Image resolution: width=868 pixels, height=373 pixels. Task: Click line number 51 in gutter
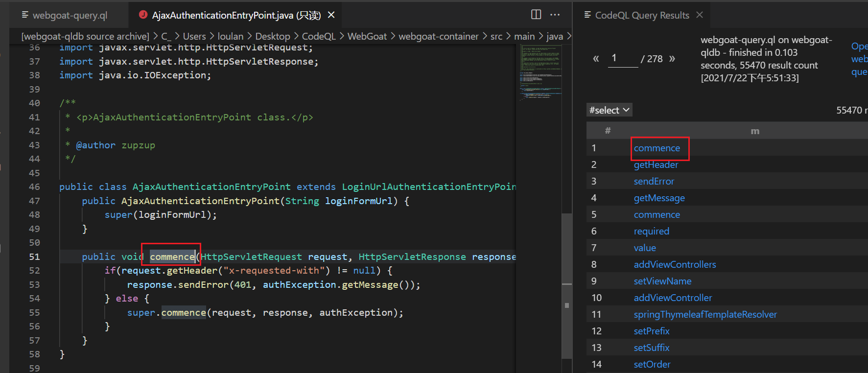pos(34,256)
